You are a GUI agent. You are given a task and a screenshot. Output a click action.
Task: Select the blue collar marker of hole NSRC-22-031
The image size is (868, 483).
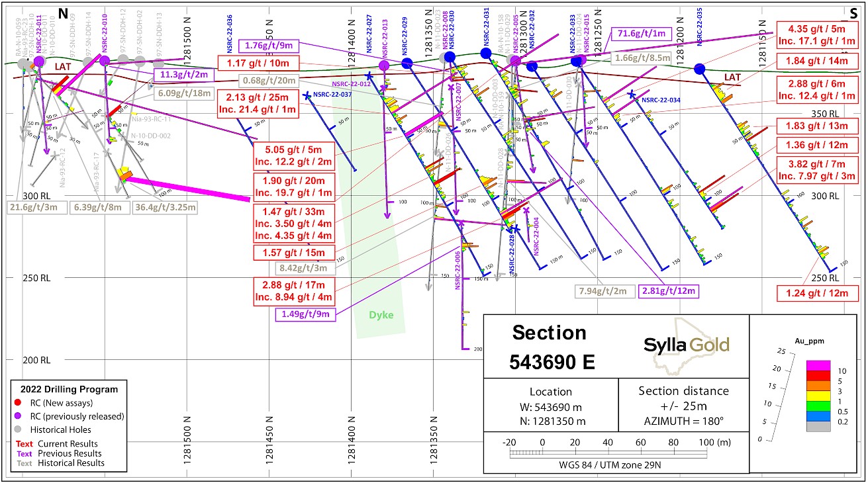click(486, 53)
